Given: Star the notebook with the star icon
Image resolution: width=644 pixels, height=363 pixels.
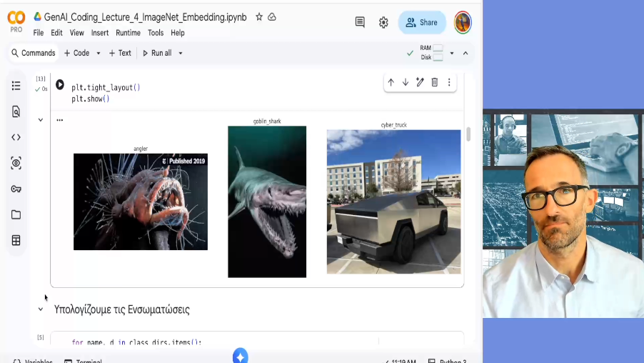Looking at the screenshot, I should pyautogui.click(x=258, y=17).
